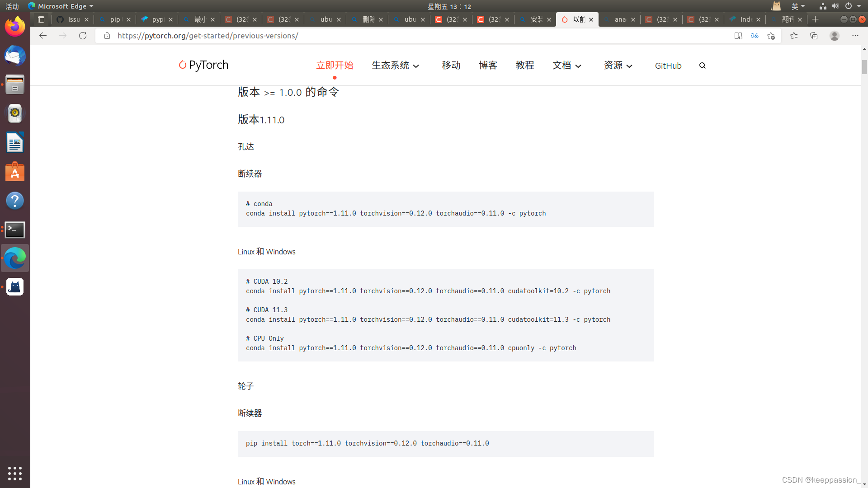Open the Collections icon in toolbar
This screenshot has height=488, width=868.
pos(814,36)
